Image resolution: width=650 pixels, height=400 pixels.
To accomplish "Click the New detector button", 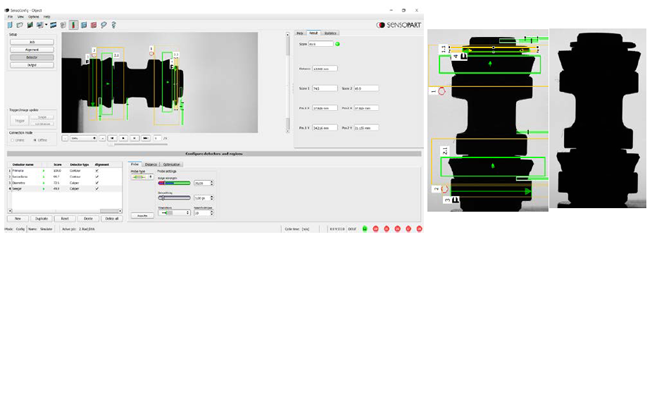I will click(x=18, y=218).
